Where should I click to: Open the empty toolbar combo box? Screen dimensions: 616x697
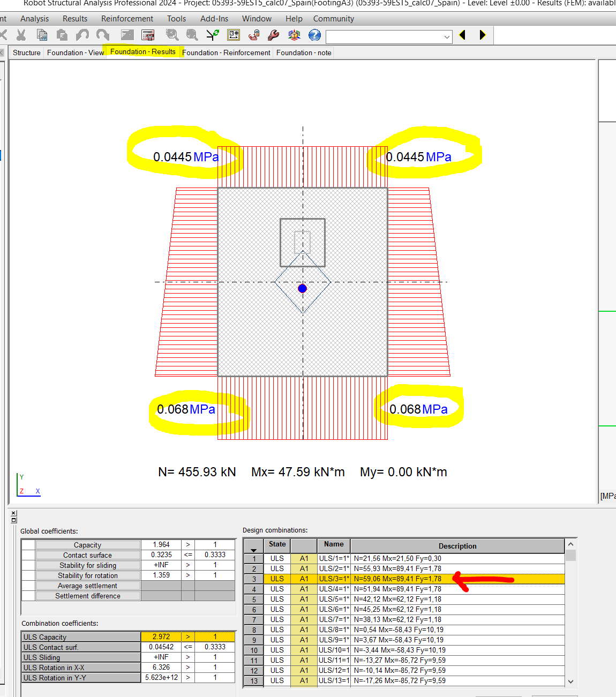point(389,36)
